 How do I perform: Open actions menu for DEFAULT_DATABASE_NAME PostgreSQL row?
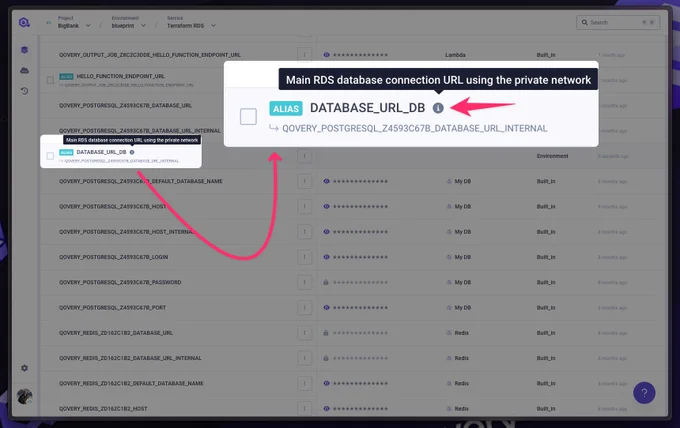304,181
